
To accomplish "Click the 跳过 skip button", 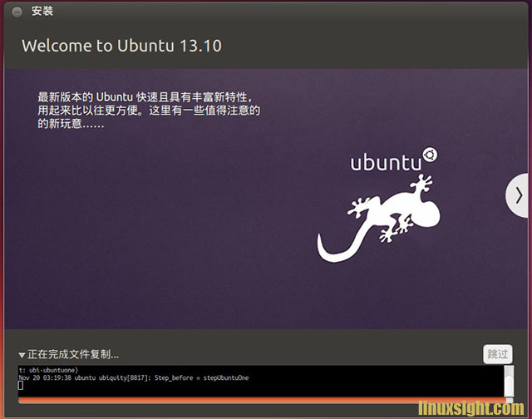I will 498,354.
